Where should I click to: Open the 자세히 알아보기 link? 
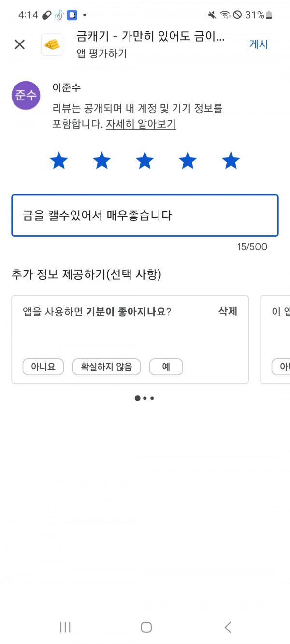click(x=141, y=124)
